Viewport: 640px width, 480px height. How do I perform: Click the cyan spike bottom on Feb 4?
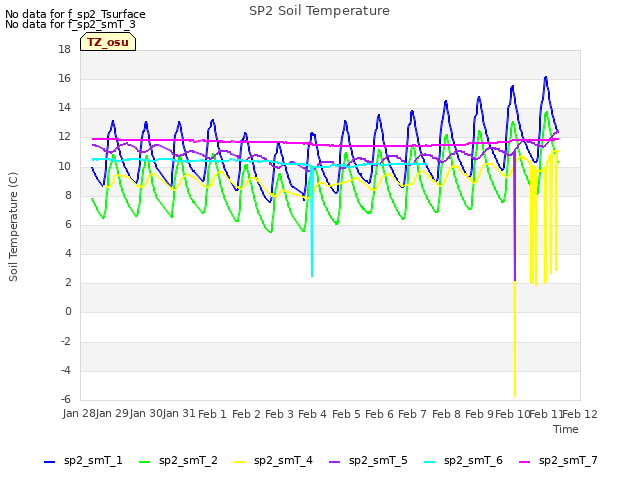(312, 276)
